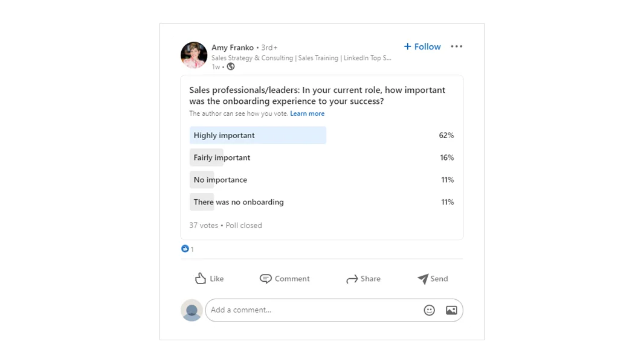Open Amy Franko's profile photo
Image resolution: width=644 pixels, height=362 pixels.
point(194,55)
